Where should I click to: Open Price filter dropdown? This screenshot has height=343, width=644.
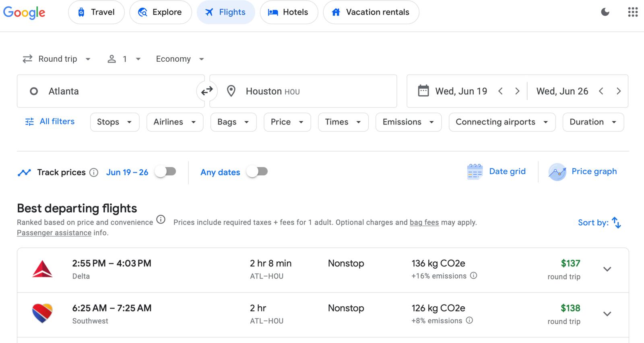pos(287,122)
